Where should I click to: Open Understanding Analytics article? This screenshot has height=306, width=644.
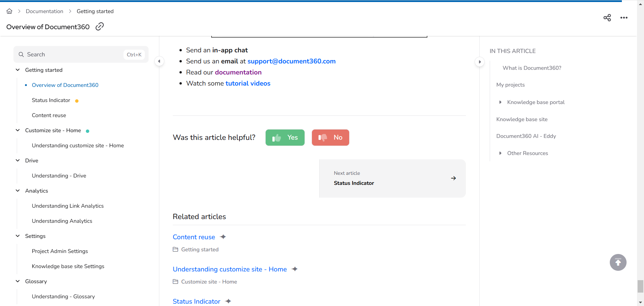62,221
